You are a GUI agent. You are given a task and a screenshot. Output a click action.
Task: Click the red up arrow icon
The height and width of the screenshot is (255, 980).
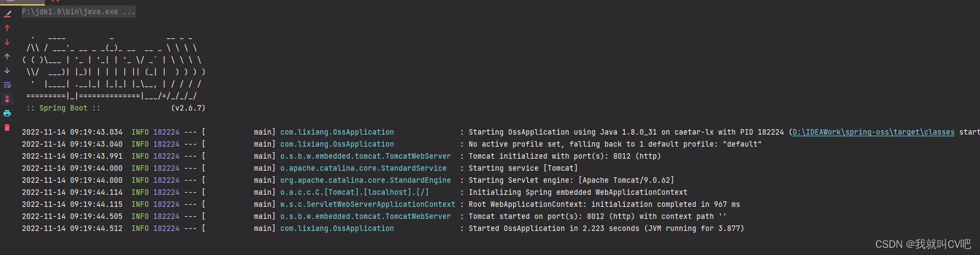coord(7,28)
